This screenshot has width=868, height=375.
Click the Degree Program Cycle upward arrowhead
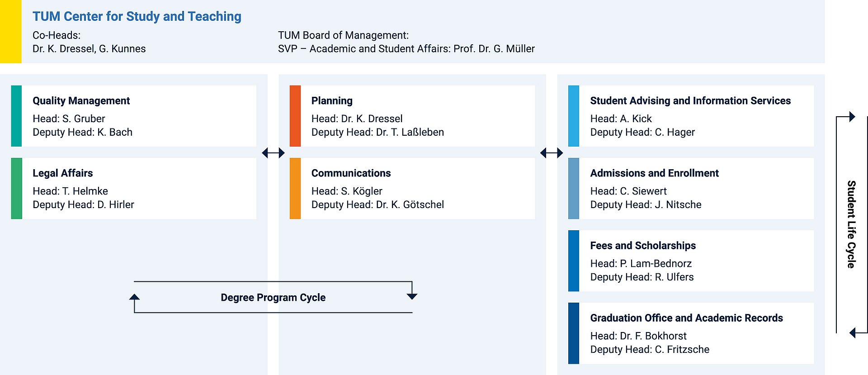tap(134, 298)
